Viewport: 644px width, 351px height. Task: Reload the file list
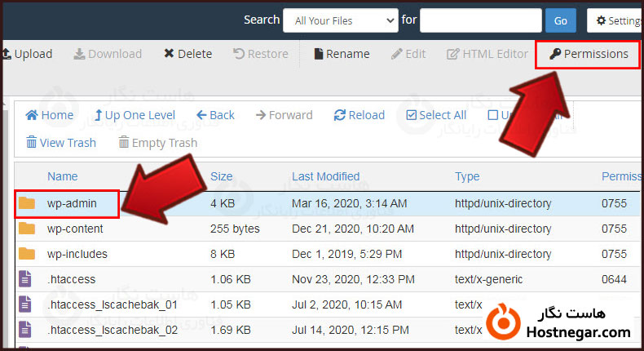pos(339,115)
